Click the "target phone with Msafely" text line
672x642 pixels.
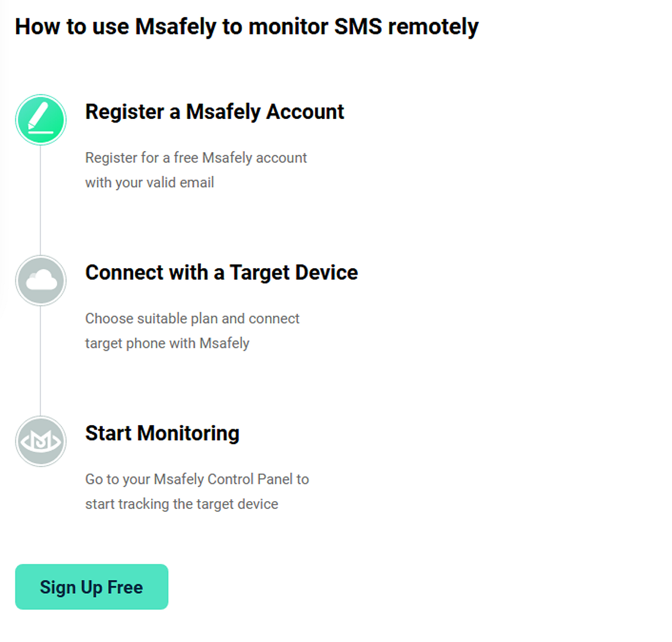tap(167, 344)
